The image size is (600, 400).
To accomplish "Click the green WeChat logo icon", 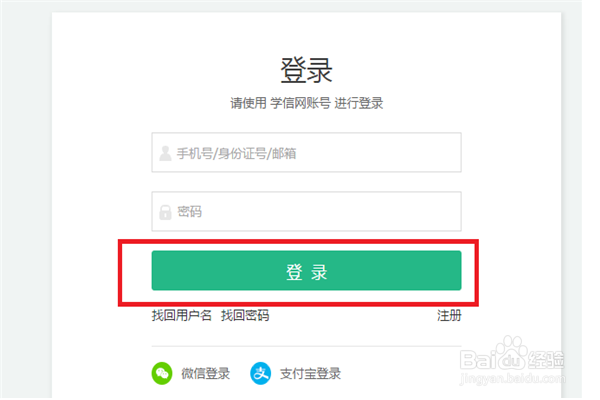I will click(x=162, y=374).
